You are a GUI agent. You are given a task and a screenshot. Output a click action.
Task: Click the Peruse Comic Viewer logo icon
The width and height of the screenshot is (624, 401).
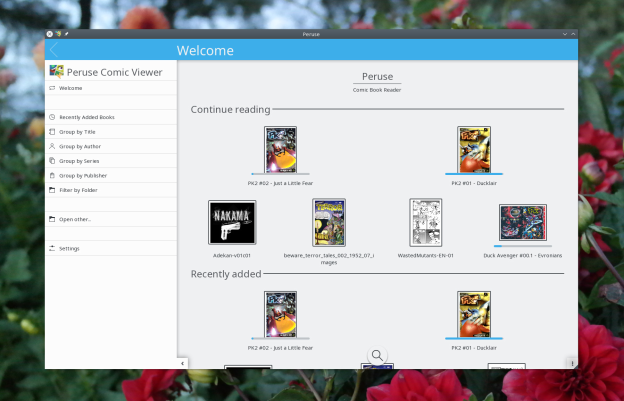click(57, 71)
